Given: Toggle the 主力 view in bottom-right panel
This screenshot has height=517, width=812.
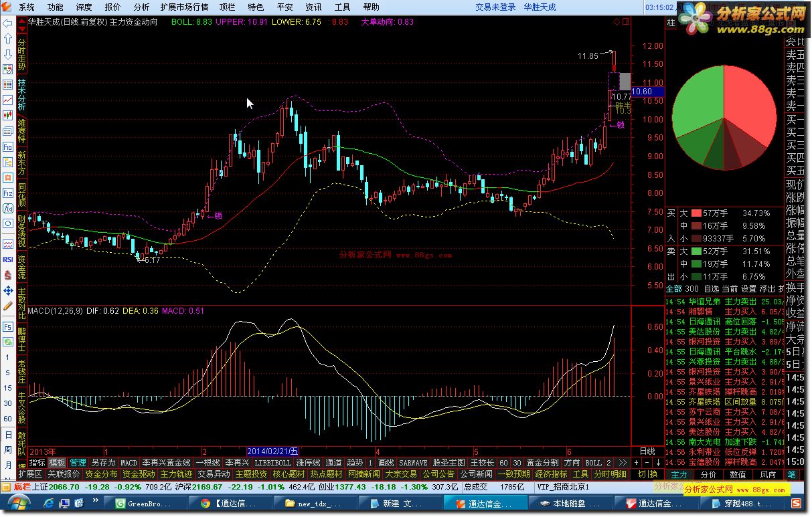Looking at the screenshot, I should coord(679,474).
